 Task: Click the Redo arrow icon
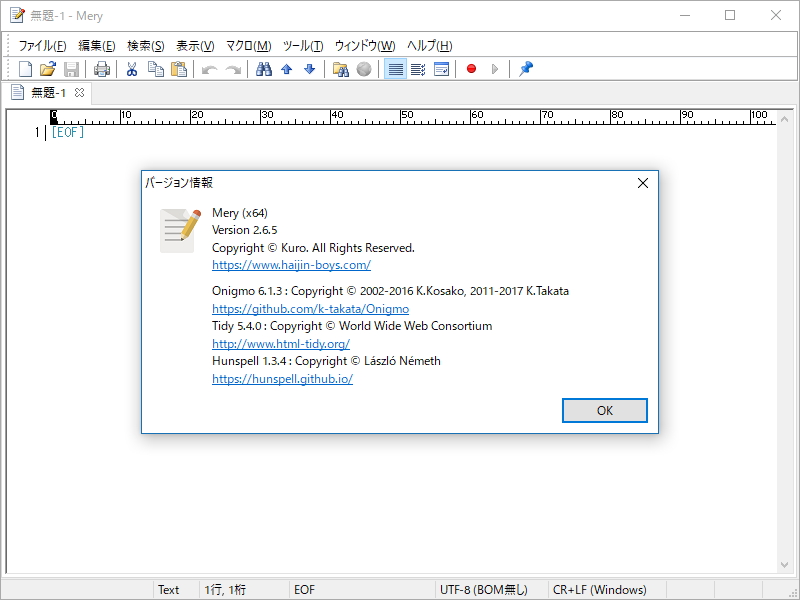[233, 69]
